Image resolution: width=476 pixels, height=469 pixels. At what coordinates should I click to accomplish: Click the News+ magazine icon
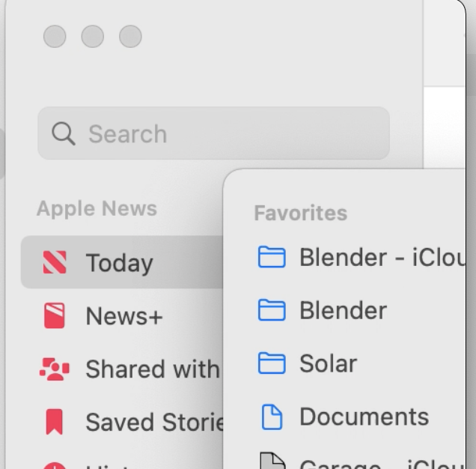pyautogui.click(x=55, y=315)
